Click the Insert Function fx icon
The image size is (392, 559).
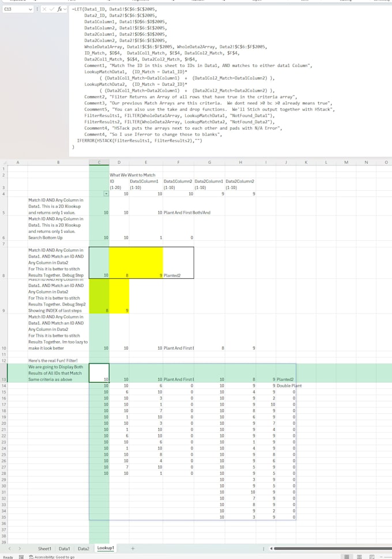[59, 9]
